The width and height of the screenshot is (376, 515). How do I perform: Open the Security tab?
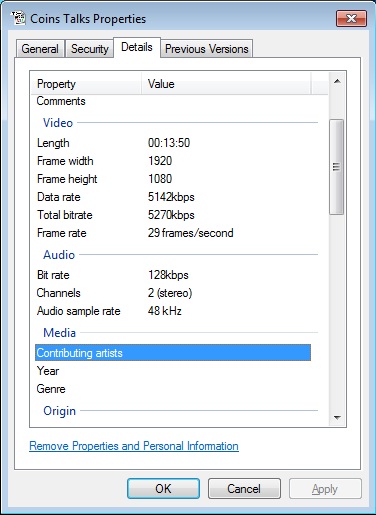pyautogui.click(x=90, y=49)
